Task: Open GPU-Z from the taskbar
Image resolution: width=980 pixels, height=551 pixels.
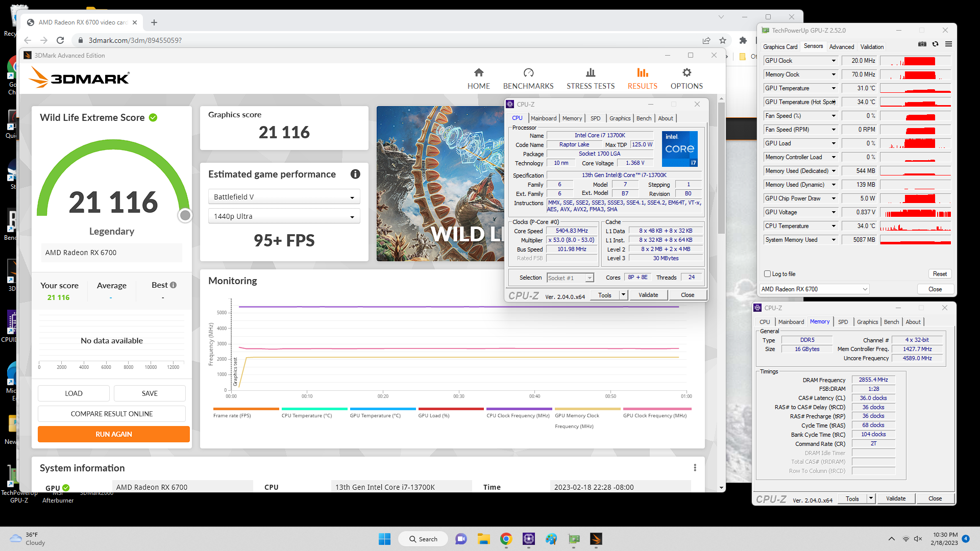Action: click(x=574, y=539)
